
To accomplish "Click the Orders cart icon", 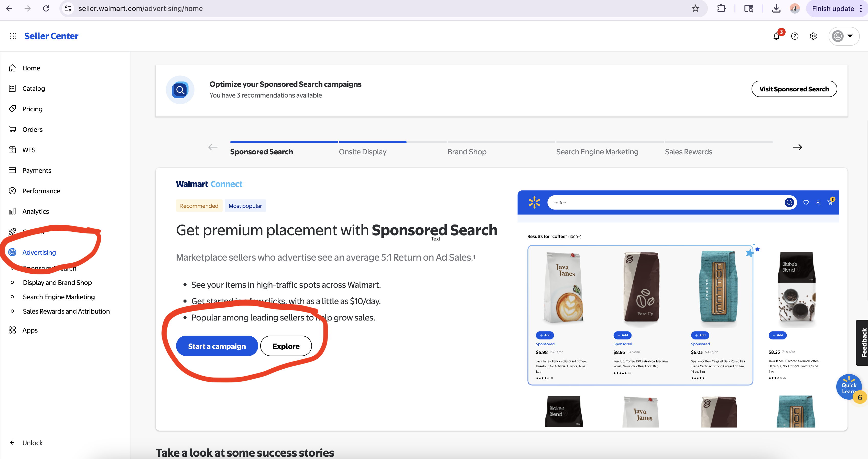I will click(x=12, y=129).
